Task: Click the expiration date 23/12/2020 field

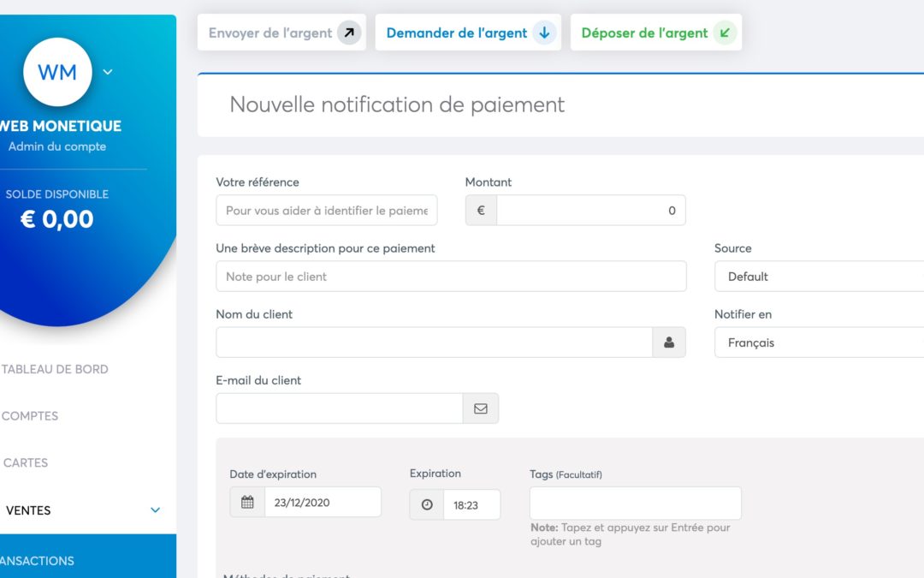Action: (323, 503)
